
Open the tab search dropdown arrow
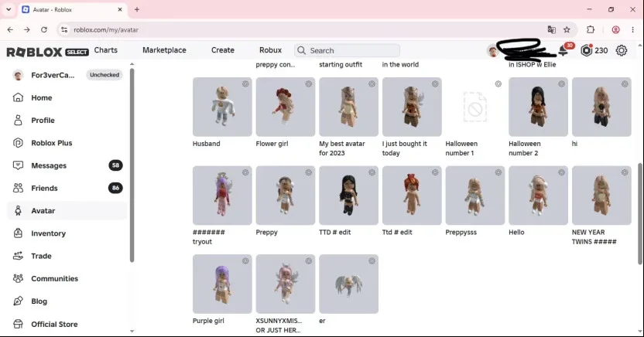9,9
